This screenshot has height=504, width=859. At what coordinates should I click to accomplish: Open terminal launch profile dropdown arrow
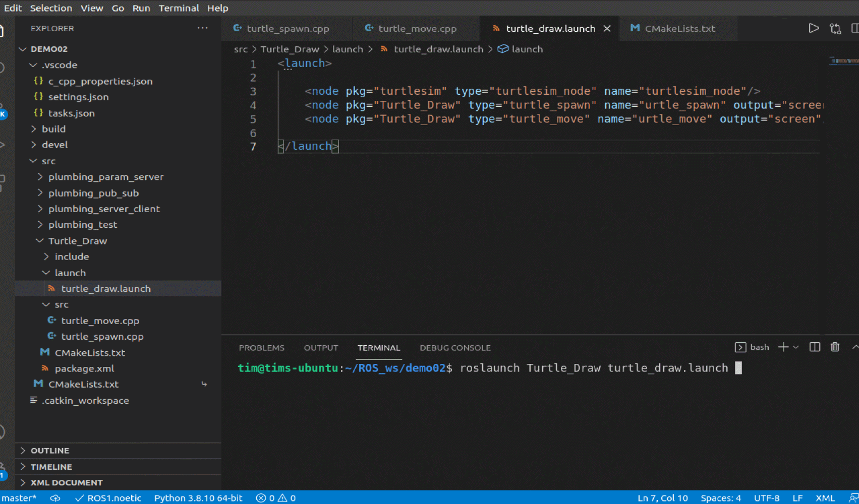coord(796,347)
